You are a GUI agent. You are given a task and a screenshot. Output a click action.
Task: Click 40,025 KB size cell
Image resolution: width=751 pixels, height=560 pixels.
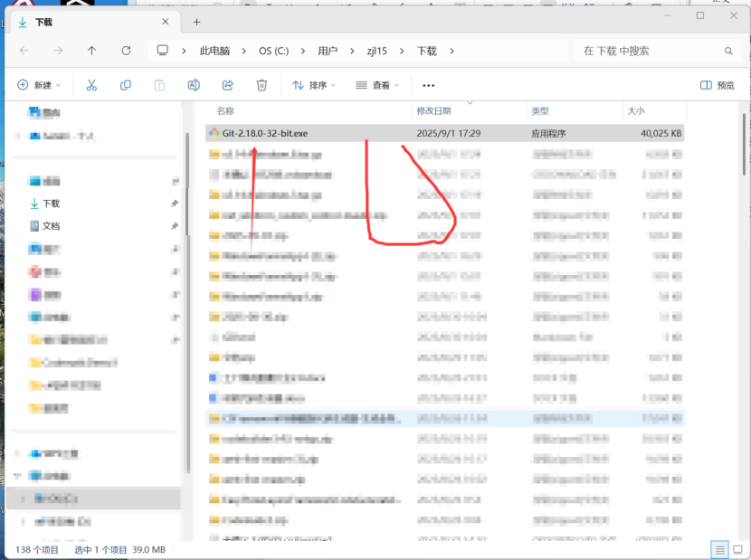661,133
